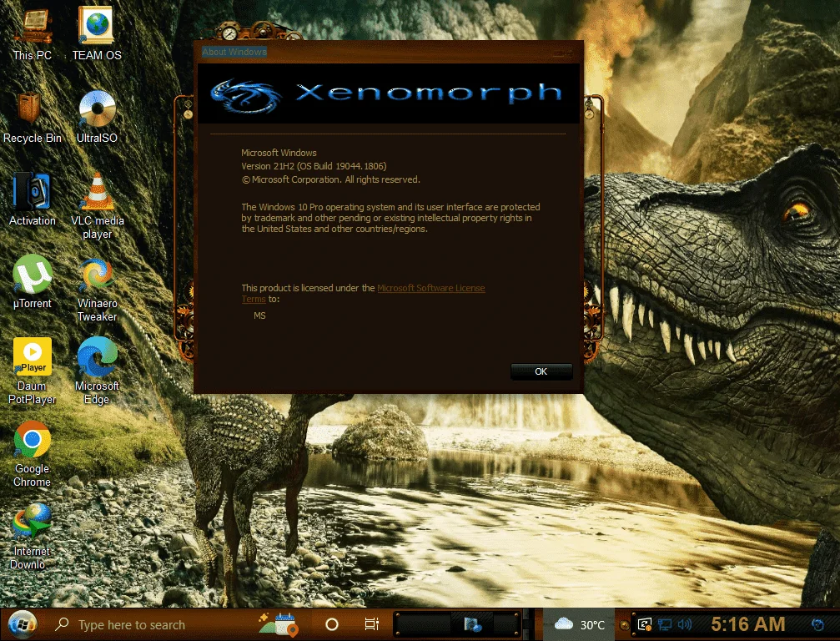Click the Microsoft Corporation copyright line

(330, 179)
